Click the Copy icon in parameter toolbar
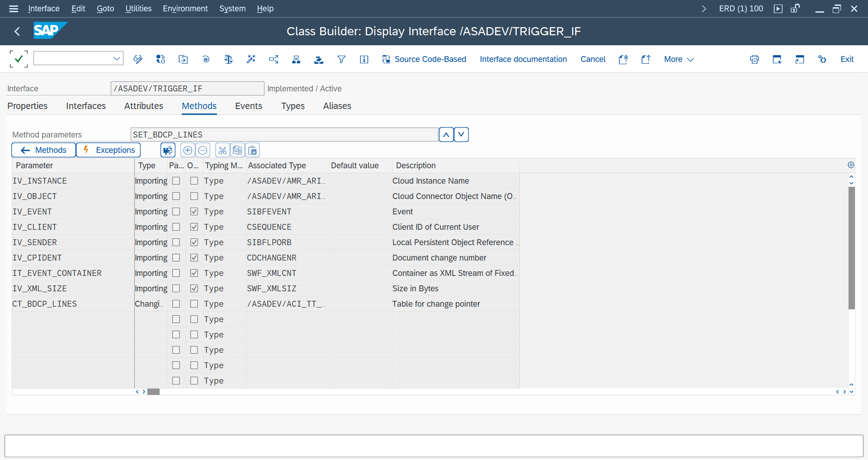Screen dimensions: 868x460 (x=237, y=150)
